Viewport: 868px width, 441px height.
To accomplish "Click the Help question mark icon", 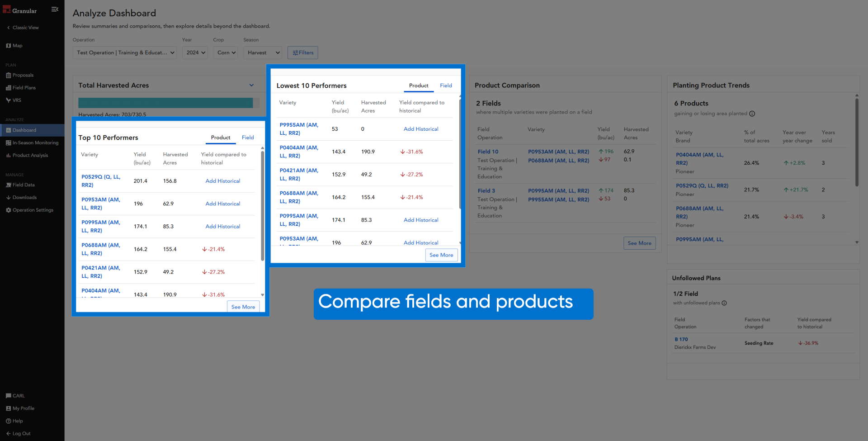I will click(x=8, y=421).
